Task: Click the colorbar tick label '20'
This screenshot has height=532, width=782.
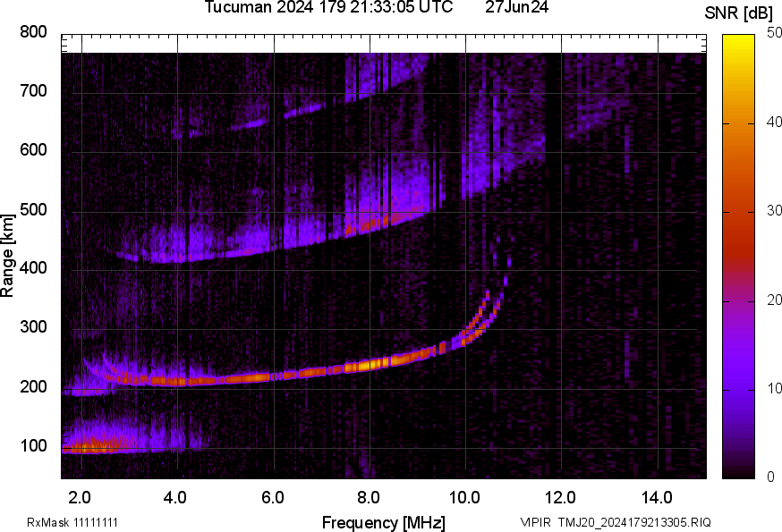Action: [x=774, y=300]
